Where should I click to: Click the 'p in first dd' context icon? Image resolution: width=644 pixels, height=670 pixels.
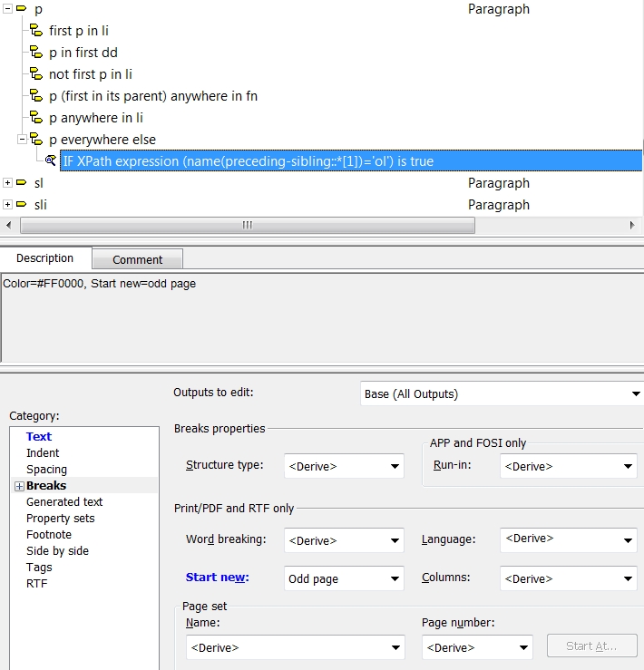[x=36, y=52]
